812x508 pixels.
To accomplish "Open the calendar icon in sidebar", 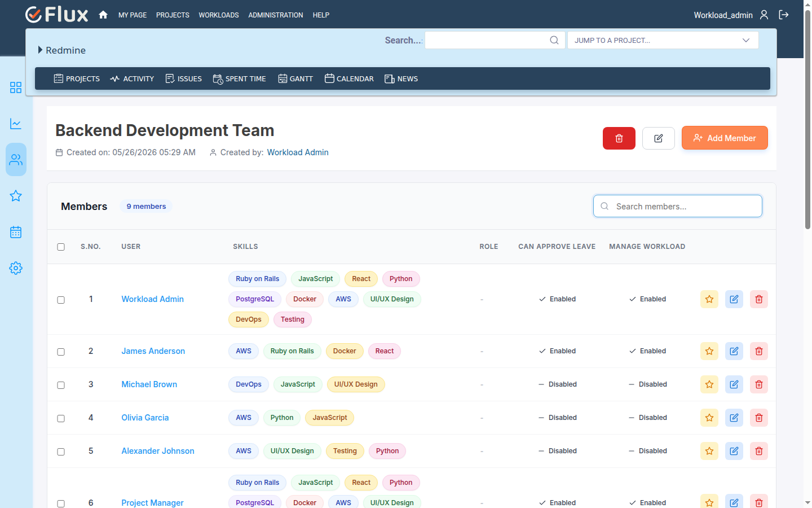I will point(16,232).
